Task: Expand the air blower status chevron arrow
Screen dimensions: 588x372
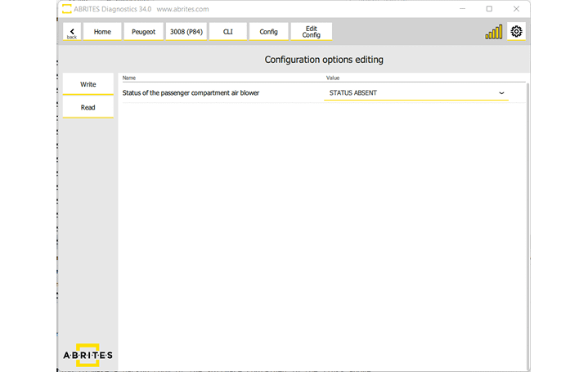Action: click(501, 93)
